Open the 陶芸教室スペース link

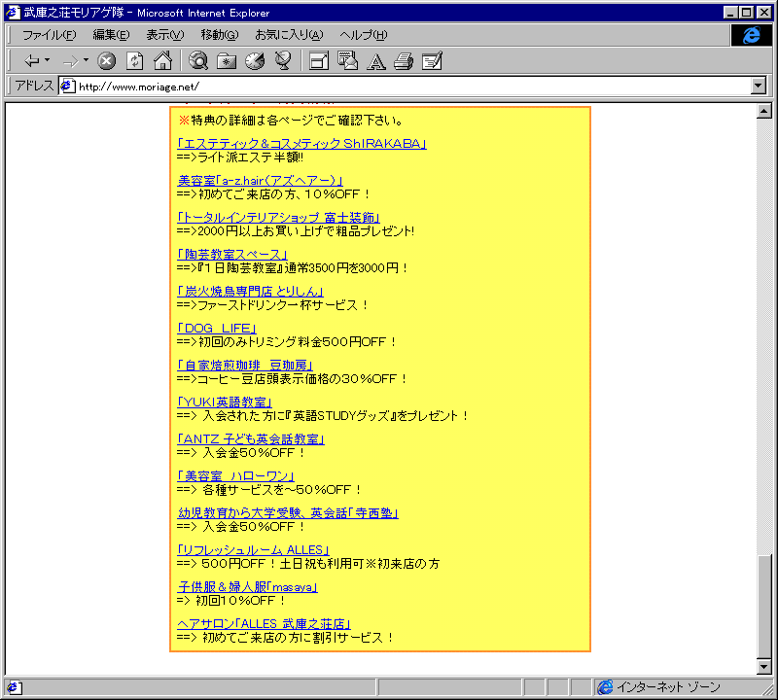[x=232, y=255]
